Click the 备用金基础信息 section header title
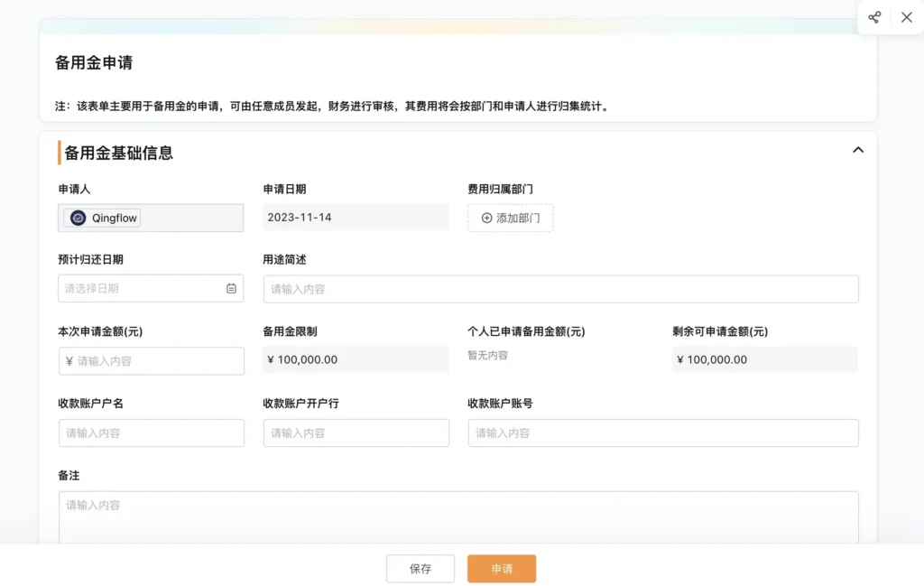Viewport: 924px width, 586px height. point(118,153)
